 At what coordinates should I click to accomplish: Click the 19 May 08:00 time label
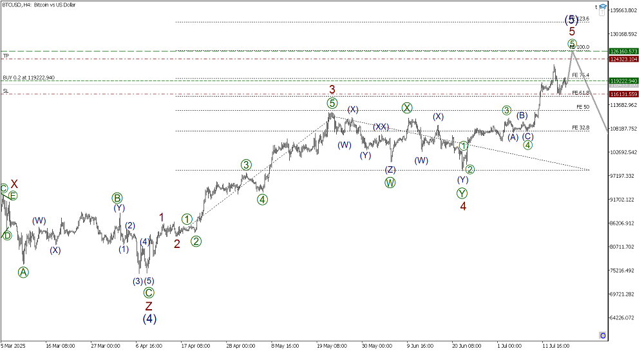(332, 346)
